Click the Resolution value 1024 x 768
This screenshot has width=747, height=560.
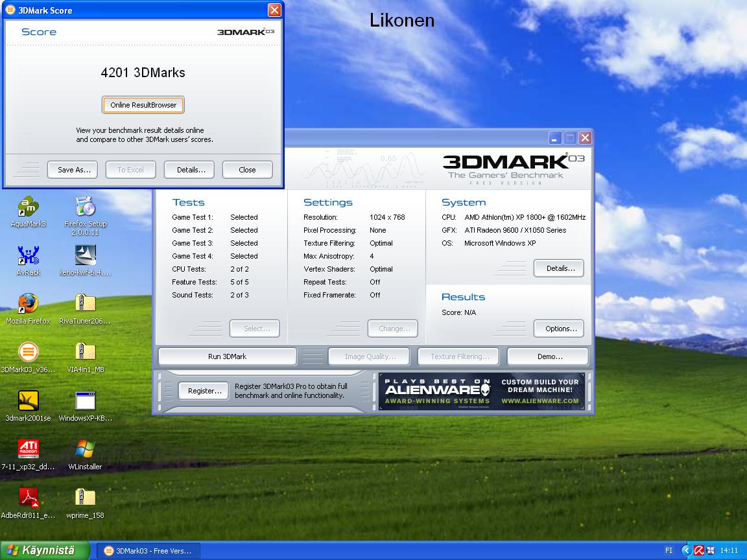click(387, 217)
